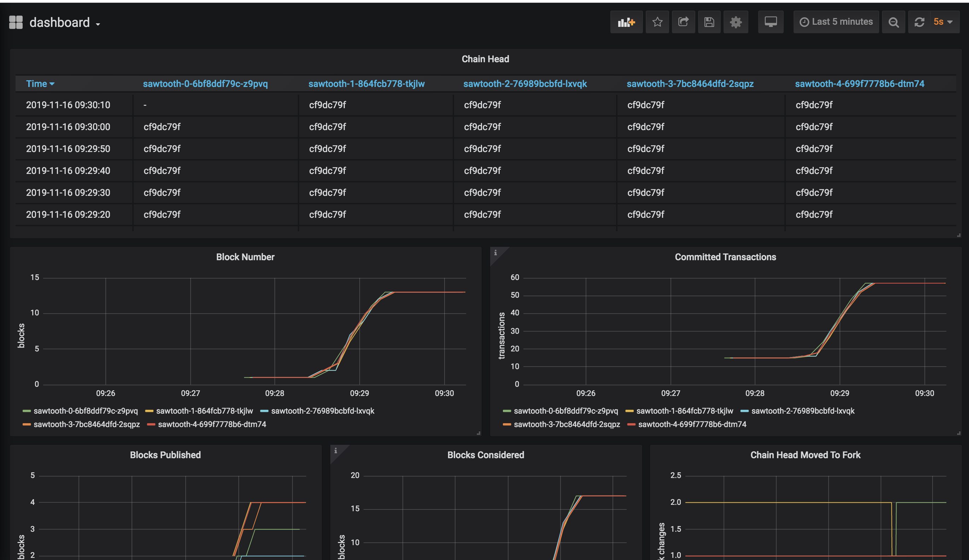This screenshot has width=969, height=560.
Task: Click the Share dashboard icon
Action: coord(683,22)
